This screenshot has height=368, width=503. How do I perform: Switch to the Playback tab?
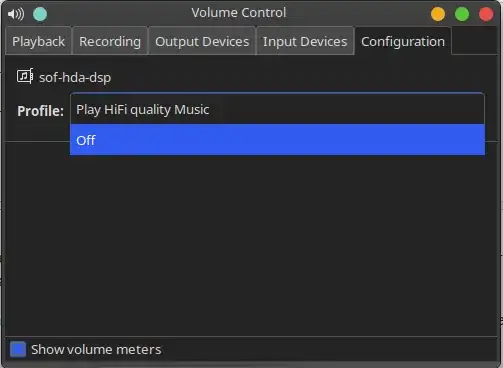(38, 42)
